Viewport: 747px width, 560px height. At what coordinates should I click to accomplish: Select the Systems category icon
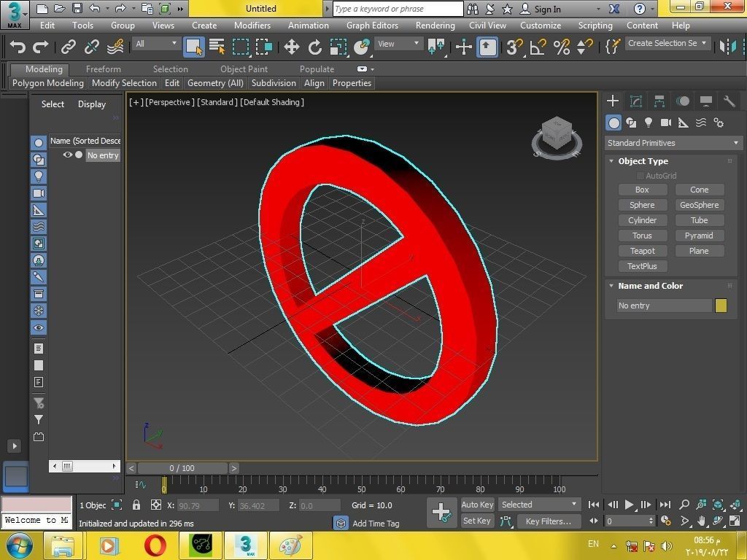[x=719, y=122]
